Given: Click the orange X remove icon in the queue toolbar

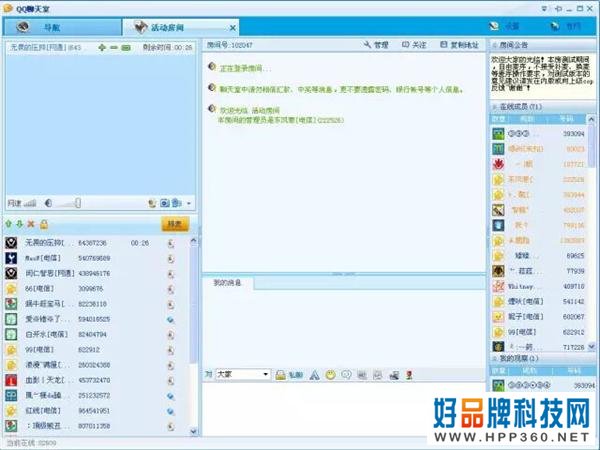Looking at the screenshot, I should pos(31,224).
